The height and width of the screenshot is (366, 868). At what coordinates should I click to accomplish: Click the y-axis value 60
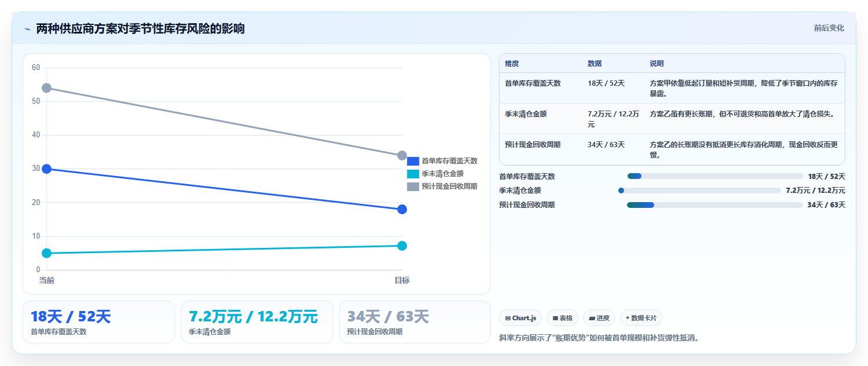pyautogui.click(x=36, y=68)
